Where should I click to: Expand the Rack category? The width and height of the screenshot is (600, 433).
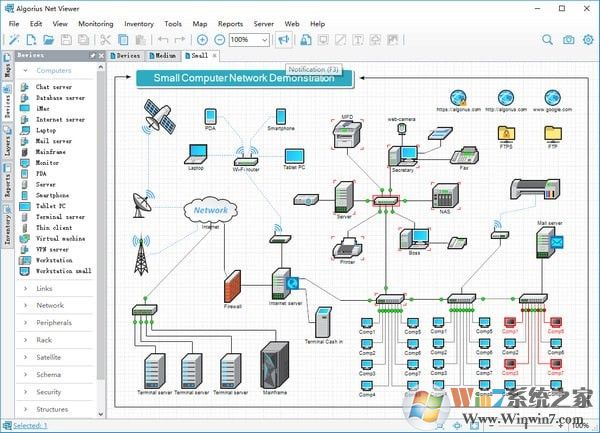[26, 340]
